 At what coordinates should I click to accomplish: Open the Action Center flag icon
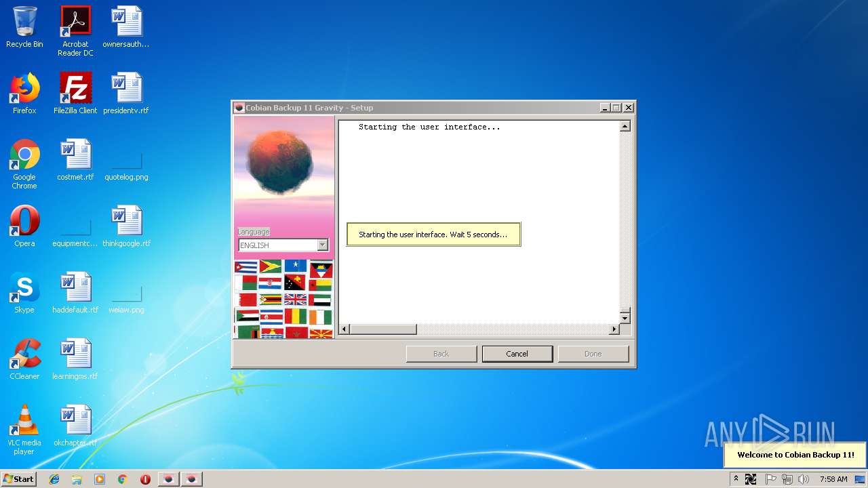(x=770, y=479)
